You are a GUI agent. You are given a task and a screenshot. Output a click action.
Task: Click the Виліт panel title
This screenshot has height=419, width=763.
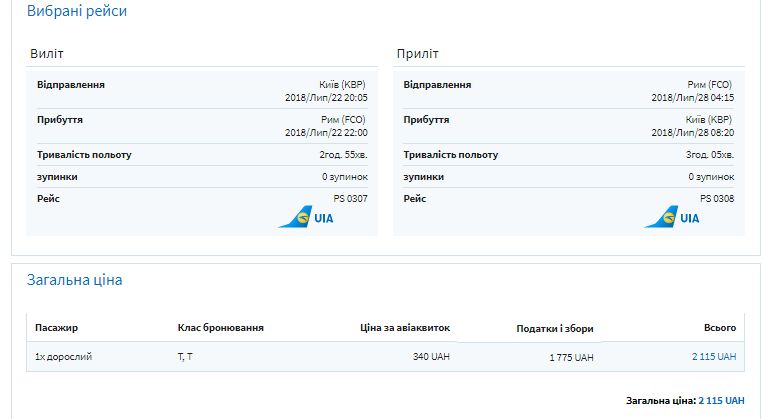[47, 54]
